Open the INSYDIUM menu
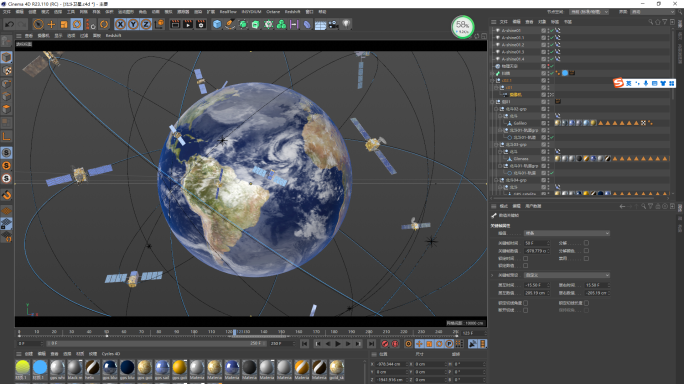Viewport: 684px width, 384px height. 251,12
